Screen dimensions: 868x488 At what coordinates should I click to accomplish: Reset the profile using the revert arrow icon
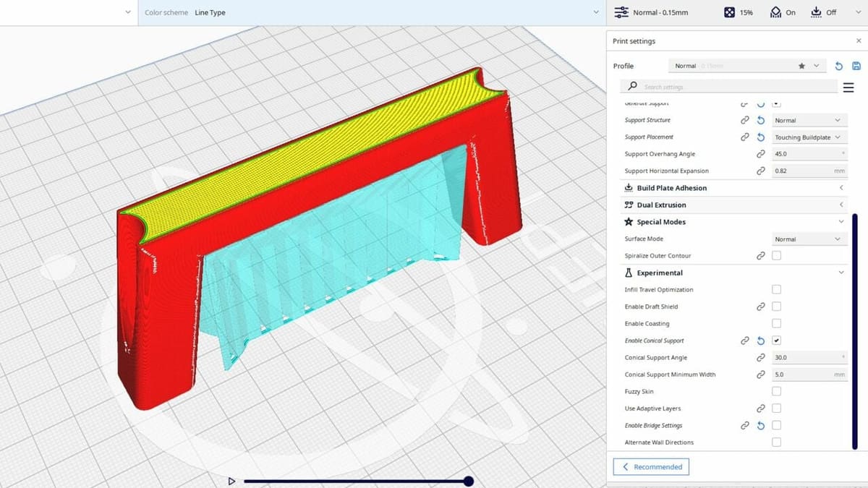[839, 66]
